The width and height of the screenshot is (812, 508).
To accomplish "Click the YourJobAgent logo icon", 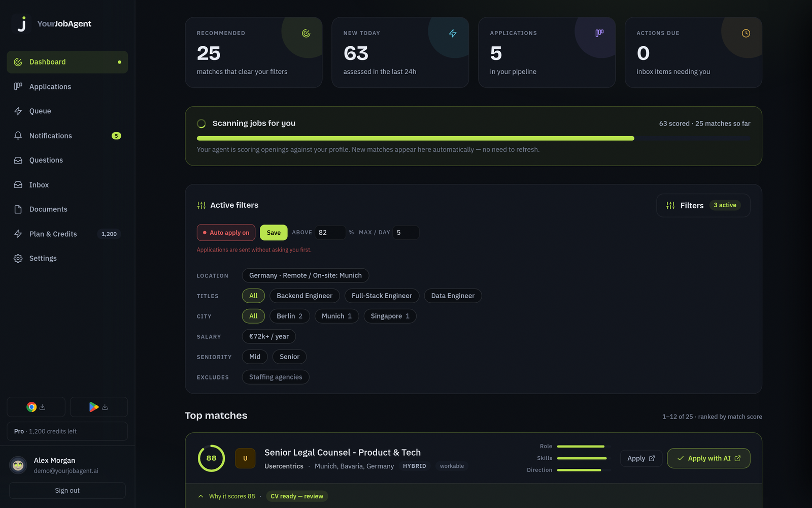I will click(x=21, y=24).
